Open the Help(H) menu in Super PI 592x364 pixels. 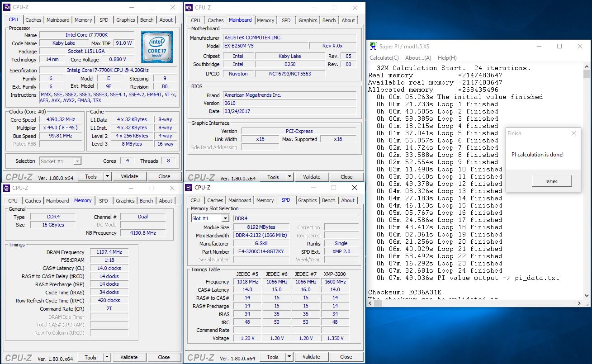pyautogui.click(x=447, y=58)
